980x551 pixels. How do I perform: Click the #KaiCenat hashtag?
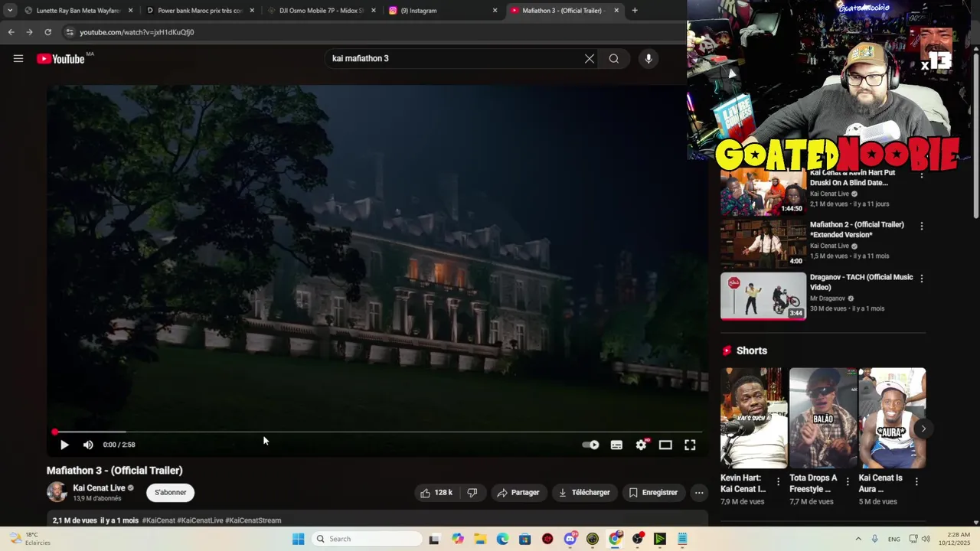(158, 520)
